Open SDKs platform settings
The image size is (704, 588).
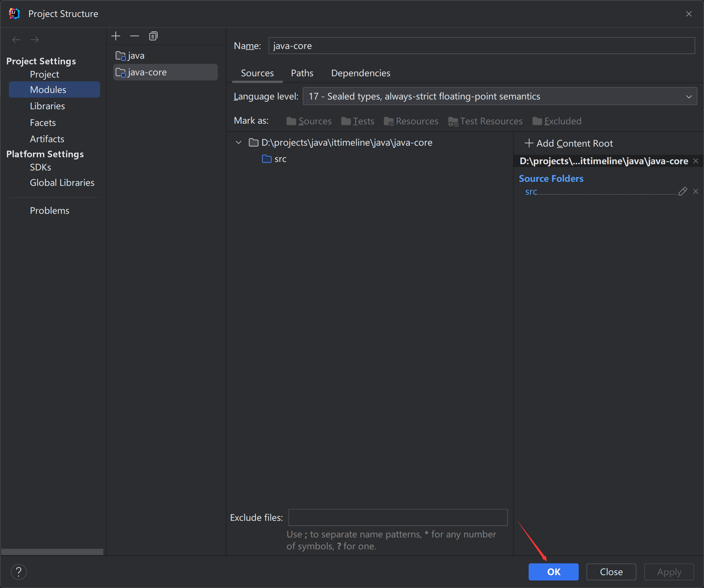[x=41, y=167]
